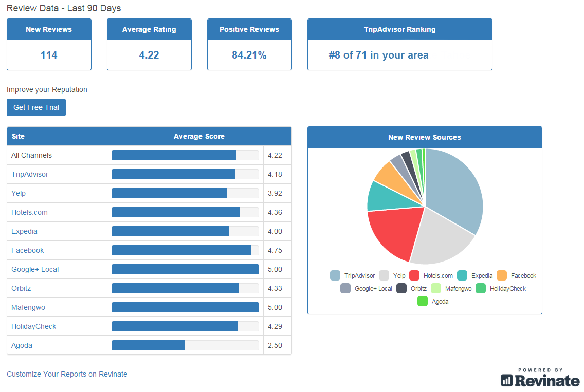This screenshot has height=392, width=584.
Task: Toggle TripAdvisor legend color swatch
Action: pos(335,275)
